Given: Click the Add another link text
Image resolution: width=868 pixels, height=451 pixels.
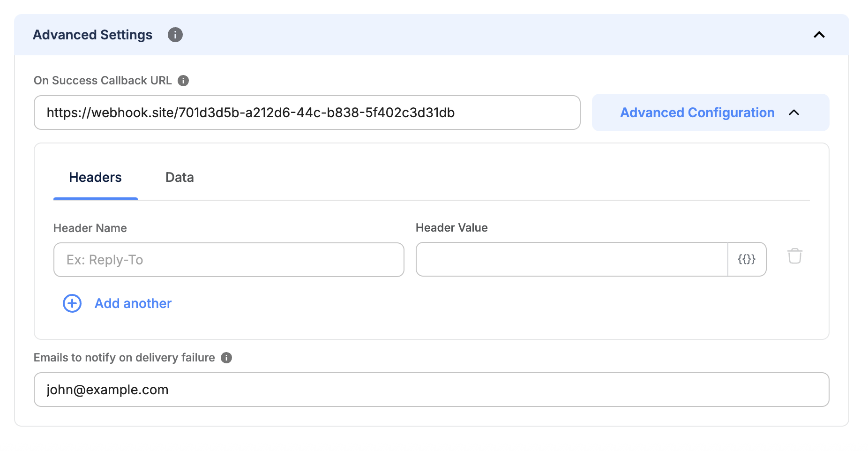Looking at the screenshot, I should (133, 303).
